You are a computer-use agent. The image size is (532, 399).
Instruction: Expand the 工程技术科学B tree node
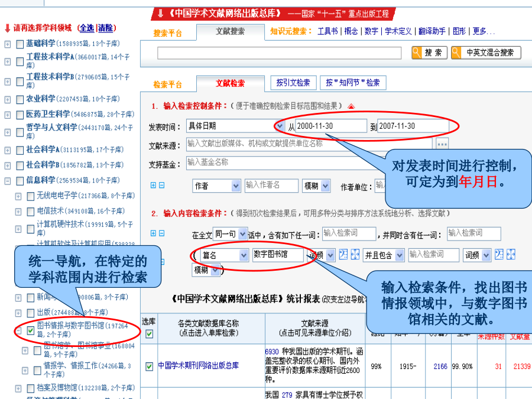coord(8,82)
